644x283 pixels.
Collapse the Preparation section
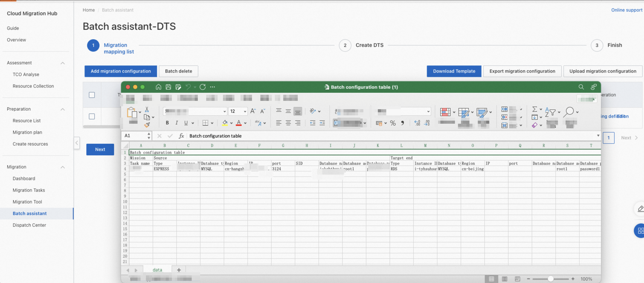pyautogui.click(x=63, y=109)
